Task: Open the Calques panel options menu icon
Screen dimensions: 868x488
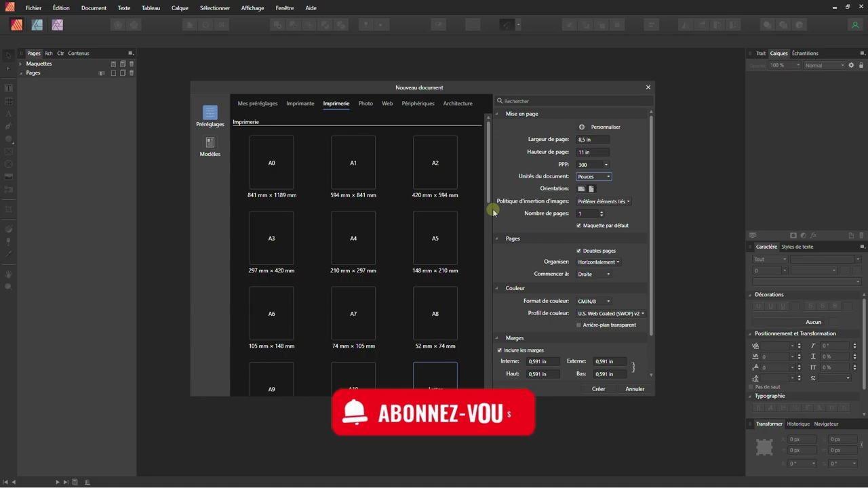Action: click(862, 53)
